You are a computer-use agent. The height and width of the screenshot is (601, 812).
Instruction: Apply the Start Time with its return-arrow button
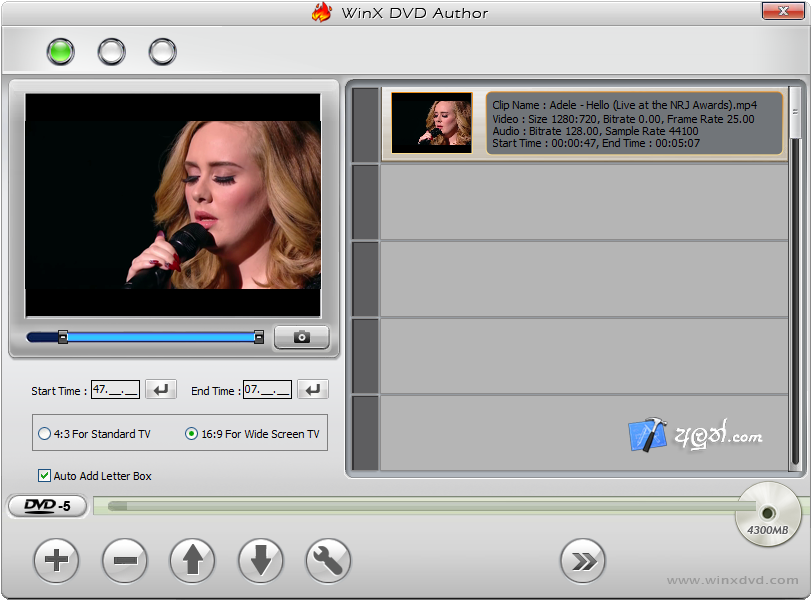(x=161, y=389)
